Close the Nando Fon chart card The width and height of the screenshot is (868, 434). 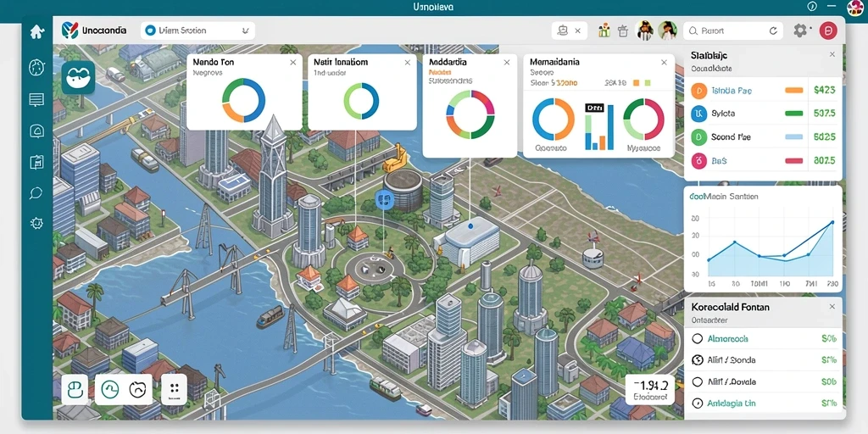click(292, 63)
